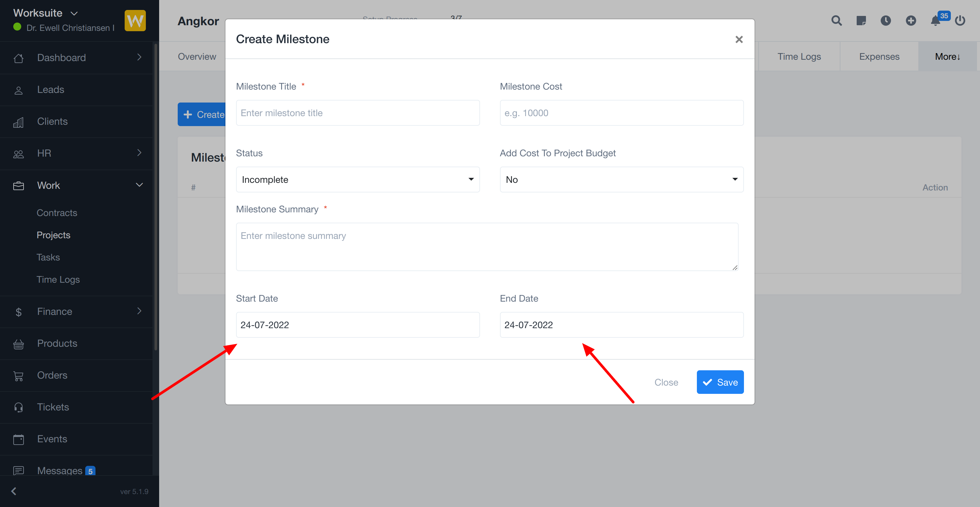
Task: Switch to the Time Logs tab
Action: [x=799, y=56]
